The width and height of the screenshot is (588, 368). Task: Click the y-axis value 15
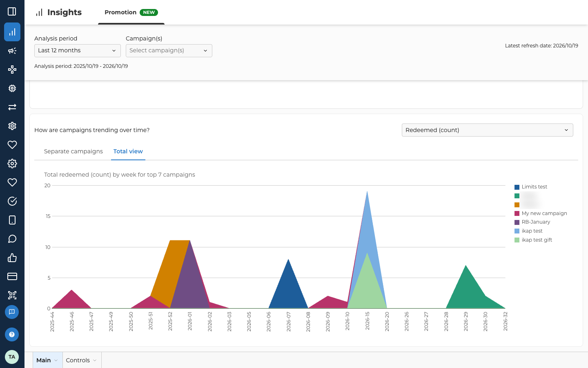[x=48, y=216]
